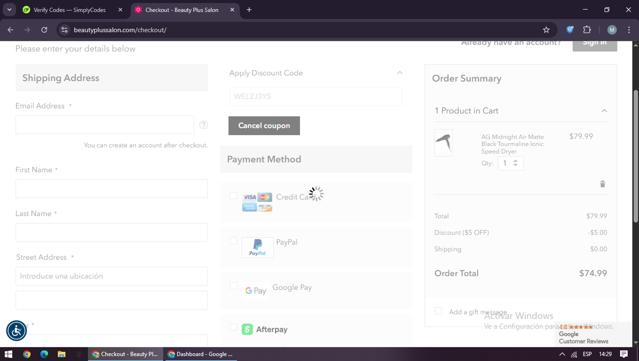This screenshot has height=361, width=639.
Task: Tick the Add a gift message checkbox
Action: click(438, 311)
